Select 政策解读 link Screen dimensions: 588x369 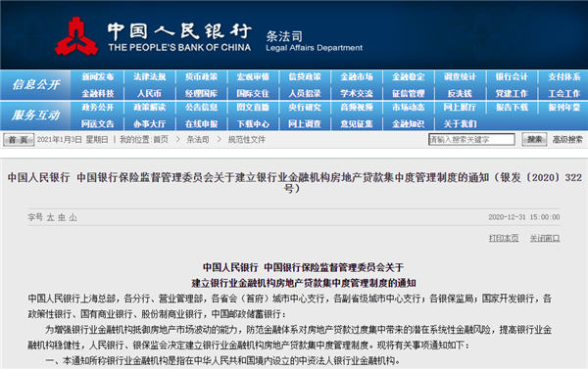(150, 108)
